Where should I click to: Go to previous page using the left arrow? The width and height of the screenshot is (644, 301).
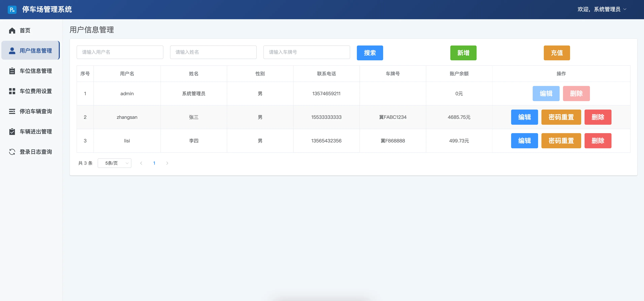pos(141,163)
